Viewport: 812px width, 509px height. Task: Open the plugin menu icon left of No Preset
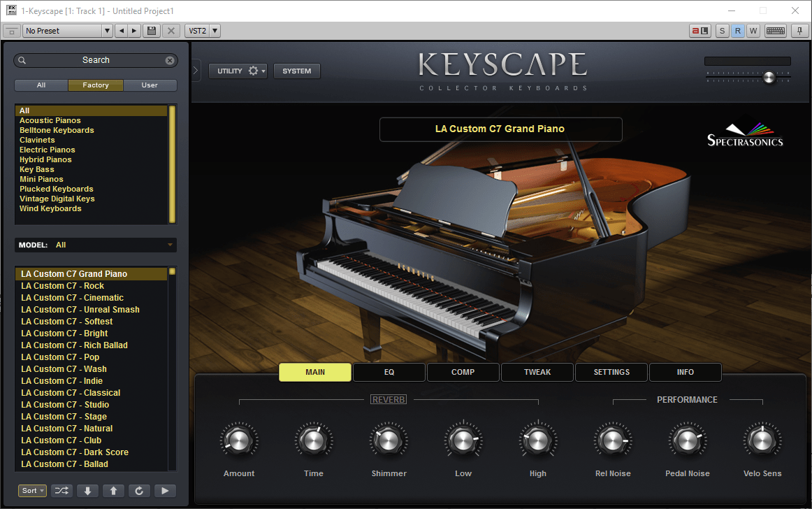12,31
